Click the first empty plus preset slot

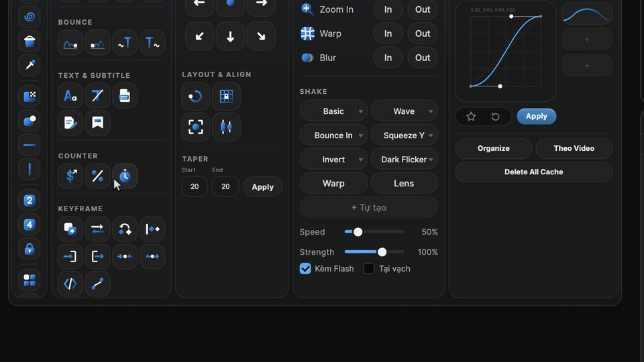587,40
